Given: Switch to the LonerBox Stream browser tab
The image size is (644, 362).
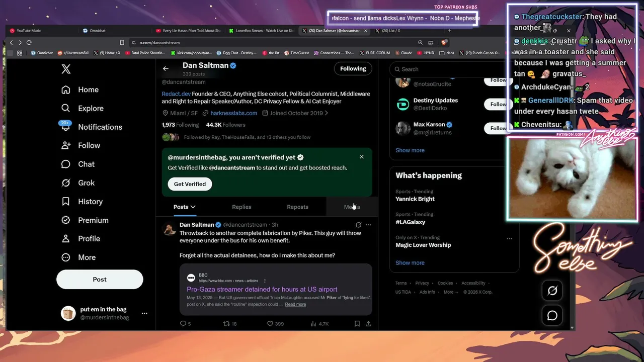Looking at the screenshot, I should coord(261,31).
